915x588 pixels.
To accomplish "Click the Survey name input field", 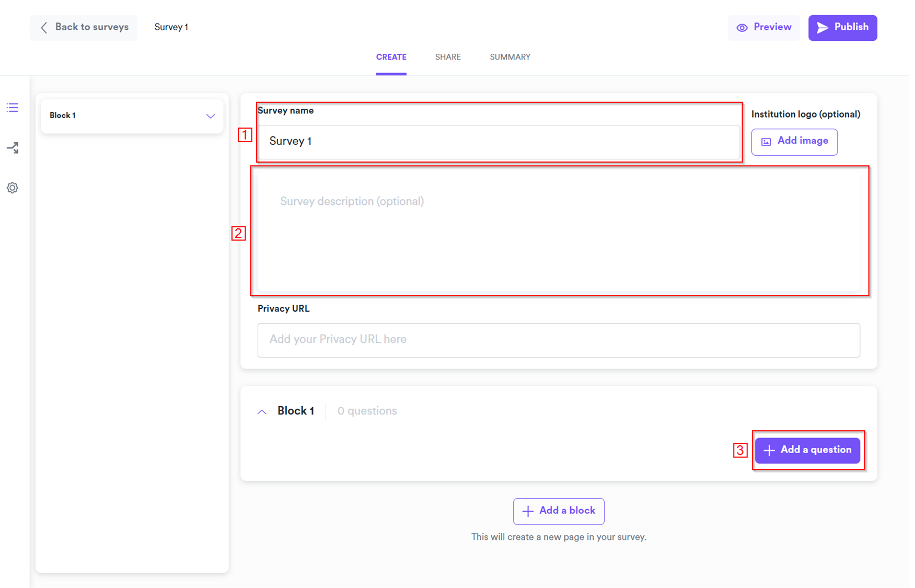I will point(499,142).
